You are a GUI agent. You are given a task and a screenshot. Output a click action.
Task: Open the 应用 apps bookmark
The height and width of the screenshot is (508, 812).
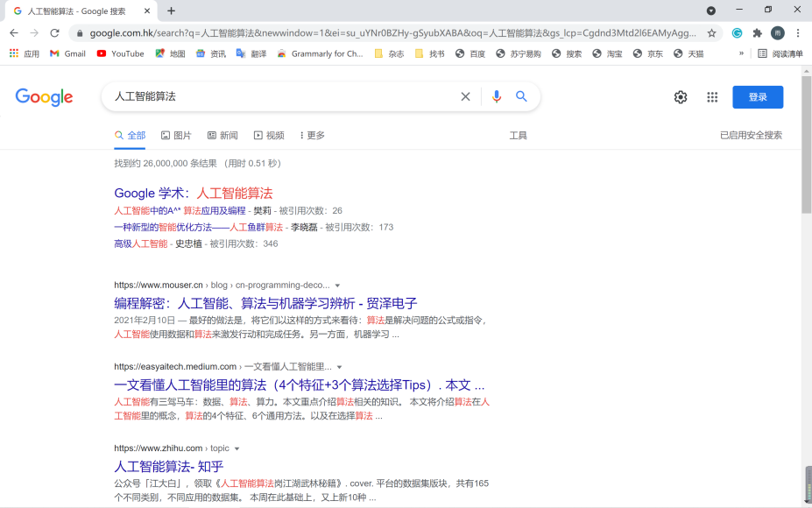tap(25, 53)
